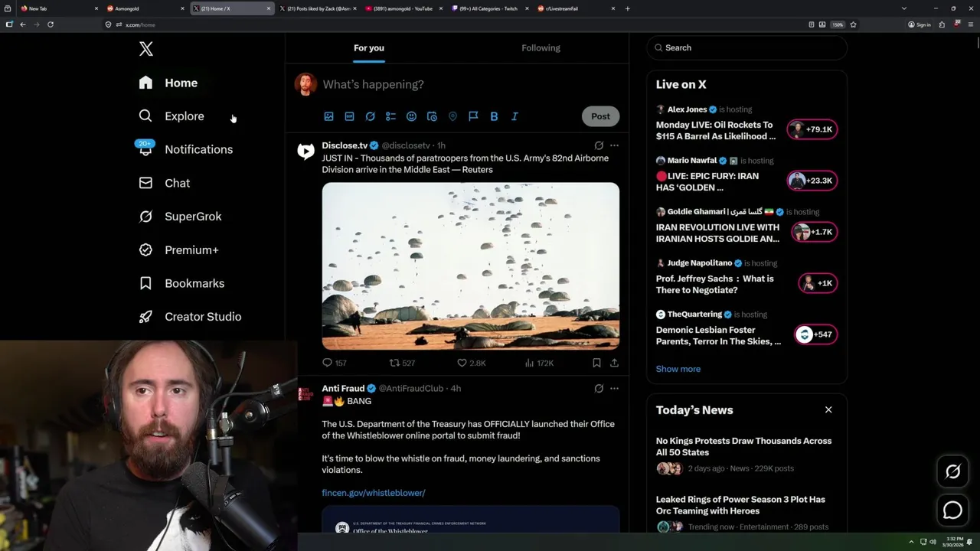Open Chat envelope in the sidebar
The image size is (980, 551).
[145, 183]
